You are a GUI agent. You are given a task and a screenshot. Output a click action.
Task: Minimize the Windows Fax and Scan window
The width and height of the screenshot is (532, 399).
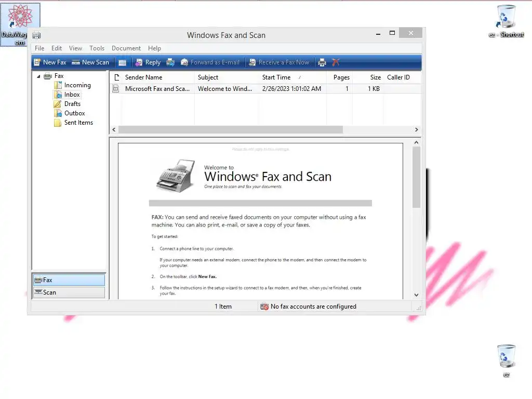pos(378,34)
